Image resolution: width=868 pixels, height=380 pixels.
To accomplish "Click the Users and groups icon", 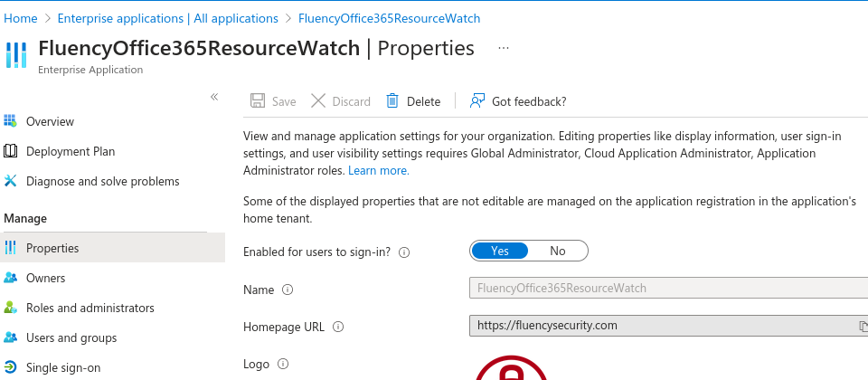I will tap(10, 337).
